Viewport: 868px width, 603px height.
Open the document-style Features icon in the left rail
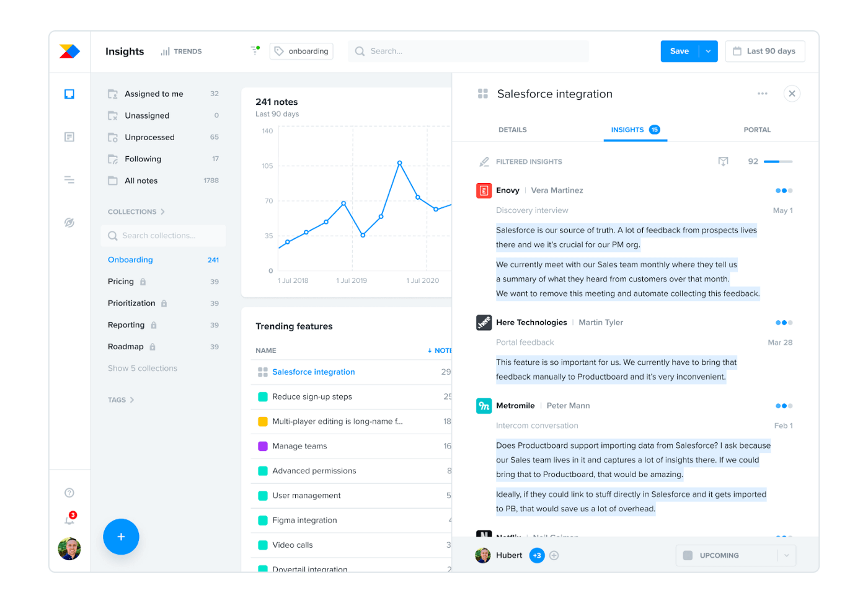[x=69, y=136]
